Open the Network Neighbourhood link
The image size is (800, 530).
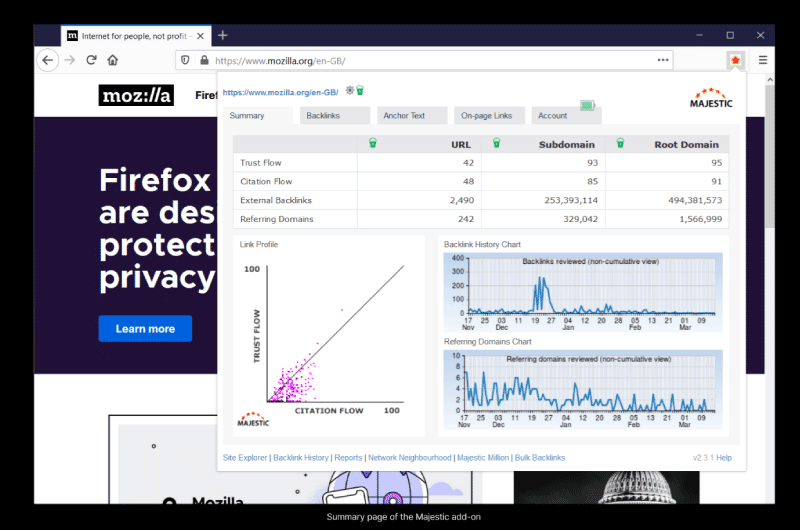(x=410, y=458)
